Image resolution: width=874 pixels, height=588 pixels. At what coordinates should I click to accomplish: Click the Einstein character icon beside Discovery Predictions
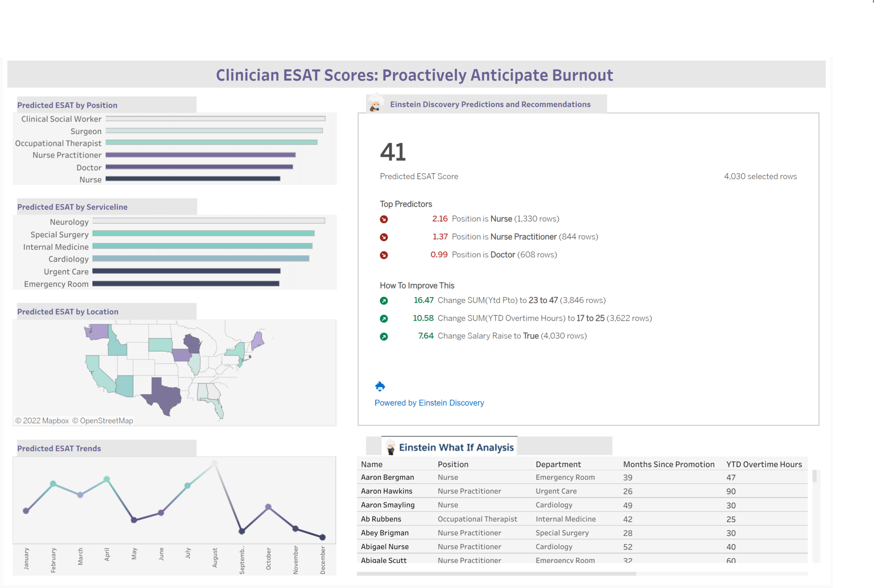(375, 104)
